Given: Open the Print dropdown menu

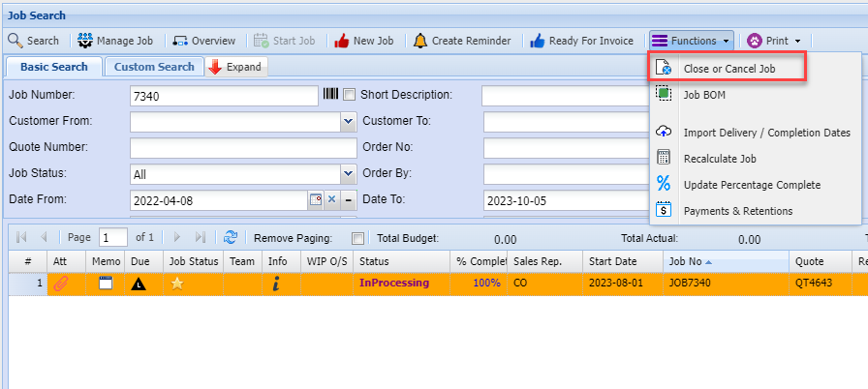Looking at the screenshot, I should [774, 41].
